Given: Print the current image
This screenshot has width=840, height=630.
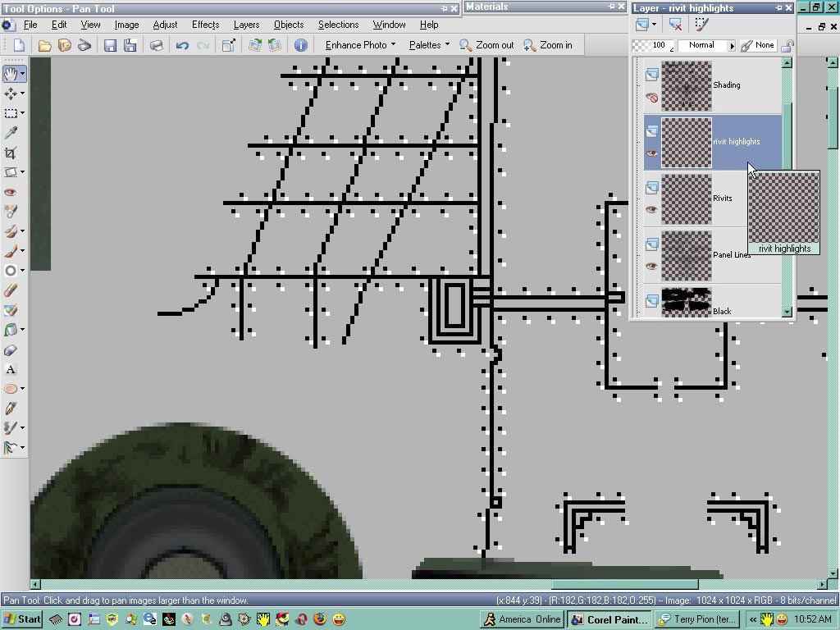Looking at the screenshot, I should 156,45.
